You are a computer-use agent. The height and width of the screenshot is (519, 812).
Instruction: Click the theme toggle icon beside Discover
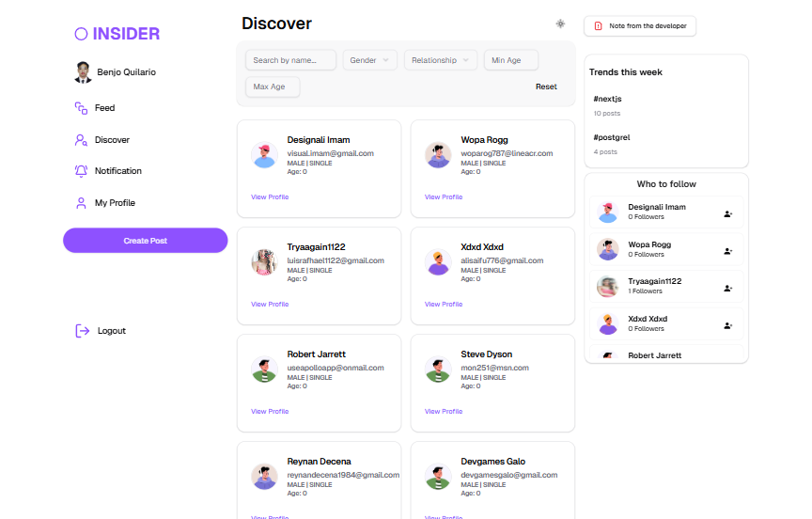pos(560,24)
